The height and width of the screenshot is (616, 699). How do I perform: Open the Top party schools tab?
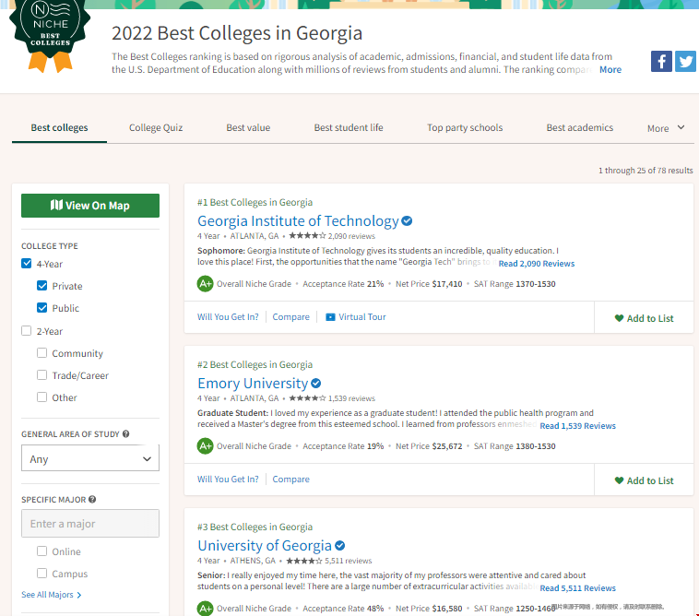[x=465, y=128]
